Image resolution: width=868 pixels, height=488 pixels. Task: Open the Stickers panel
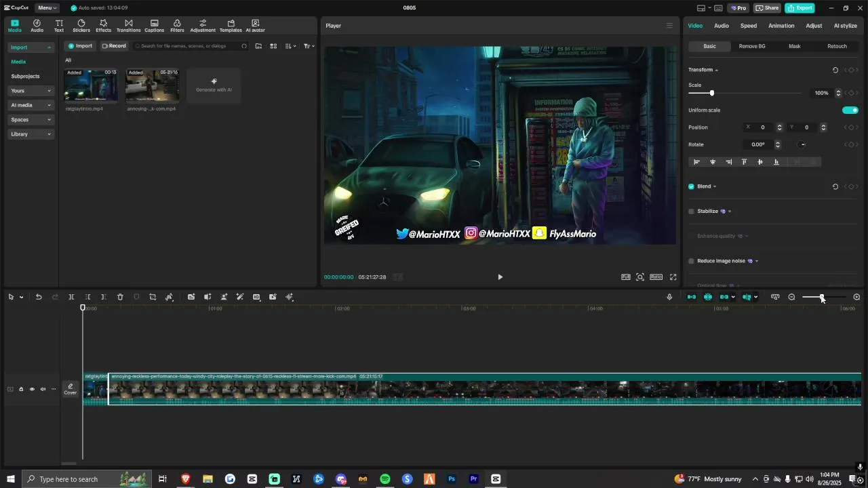point(81,26)
